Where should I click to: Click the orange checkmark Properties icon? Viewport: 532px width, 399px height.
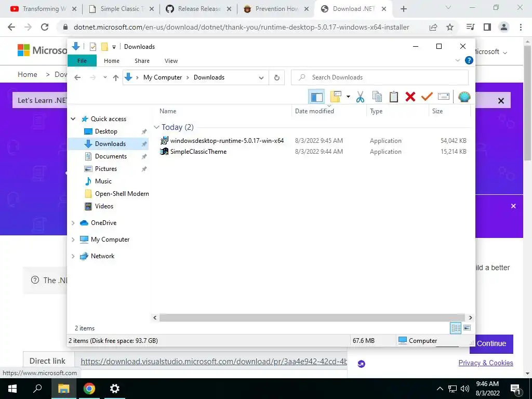tap(427, 97)
